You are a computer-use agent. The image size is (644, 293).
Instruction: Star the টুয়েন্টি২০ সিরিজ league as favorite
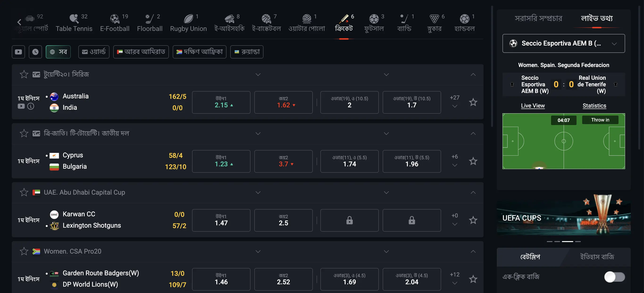pyautogui.click(x=24, y=74)
